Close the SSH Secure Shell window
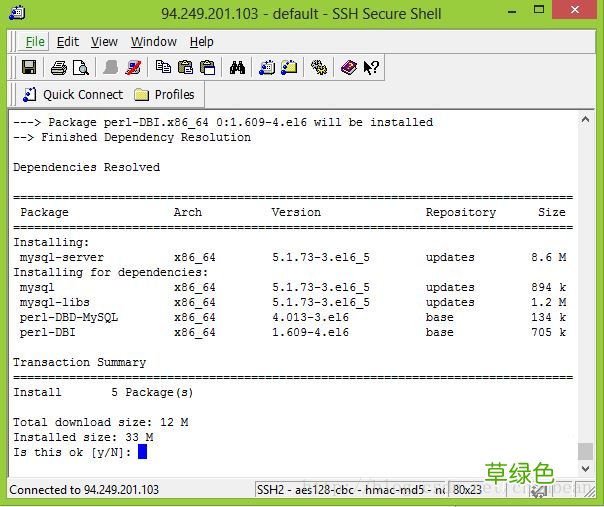Screen dimensions: 604x507 [575, 10]
